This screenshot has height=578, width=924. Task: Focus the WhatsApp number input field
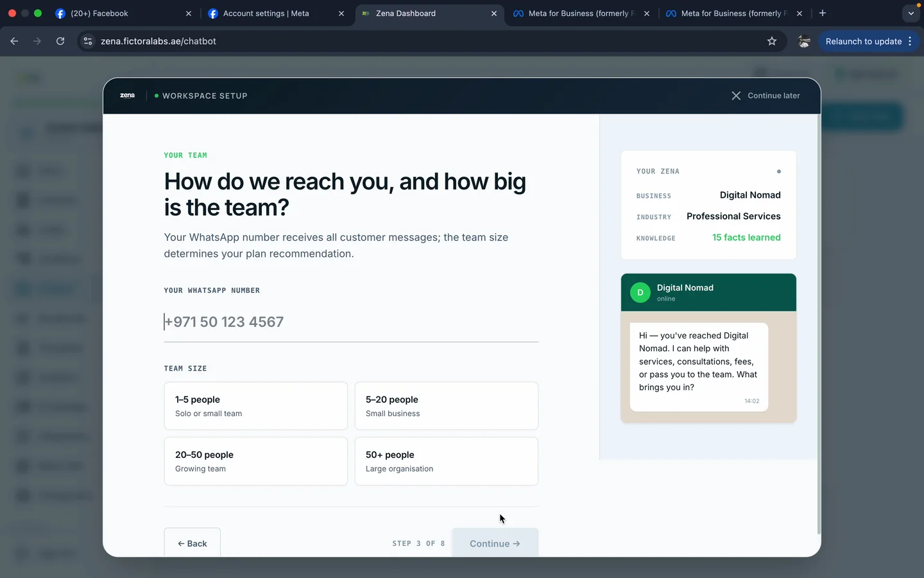click(x=351, y=322)
